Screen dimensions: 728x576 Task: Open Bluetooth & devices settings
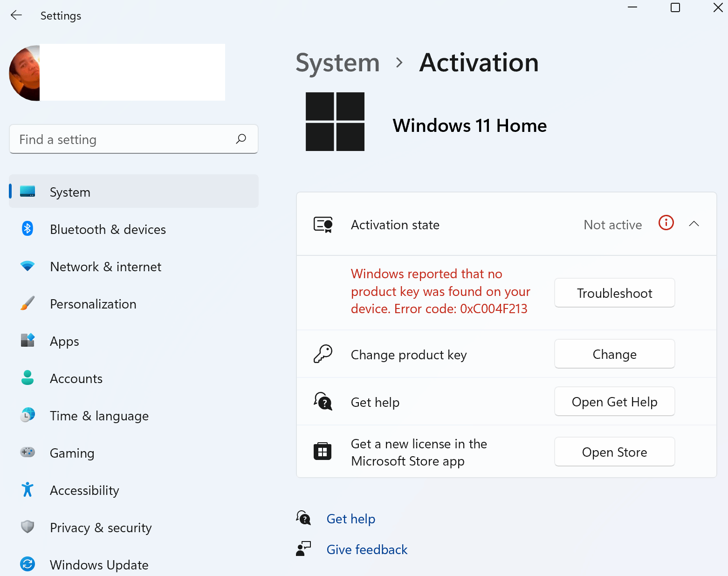coord(134,229)
